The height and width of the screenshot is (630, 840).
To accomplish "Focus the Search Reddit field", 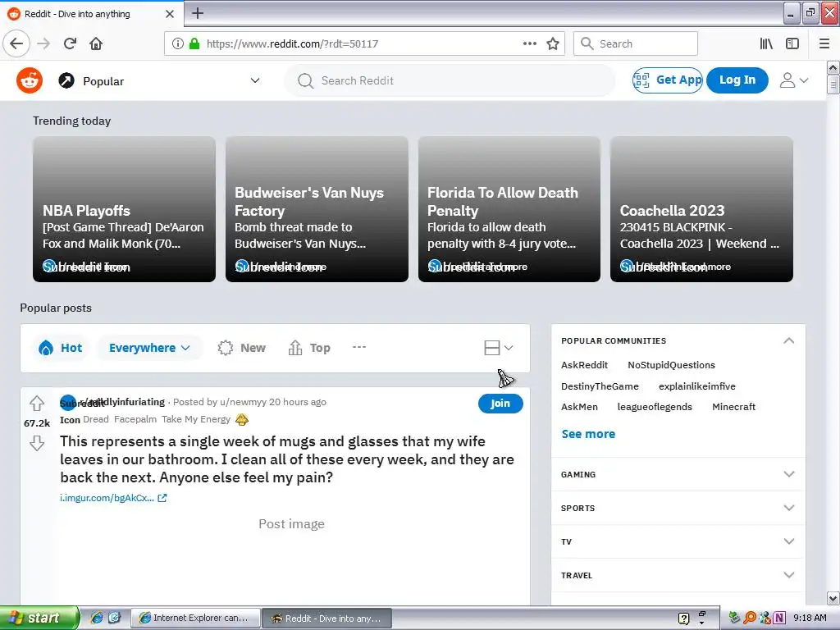I will 450,81.
